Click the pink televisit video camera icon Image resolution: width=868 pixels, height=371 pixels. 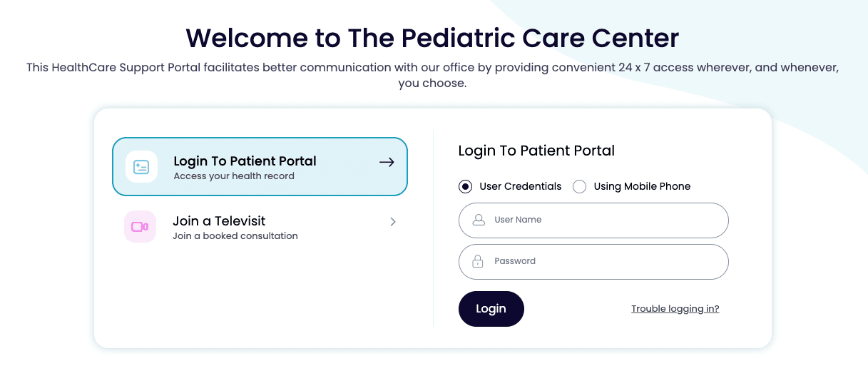[x=140, y=227]
